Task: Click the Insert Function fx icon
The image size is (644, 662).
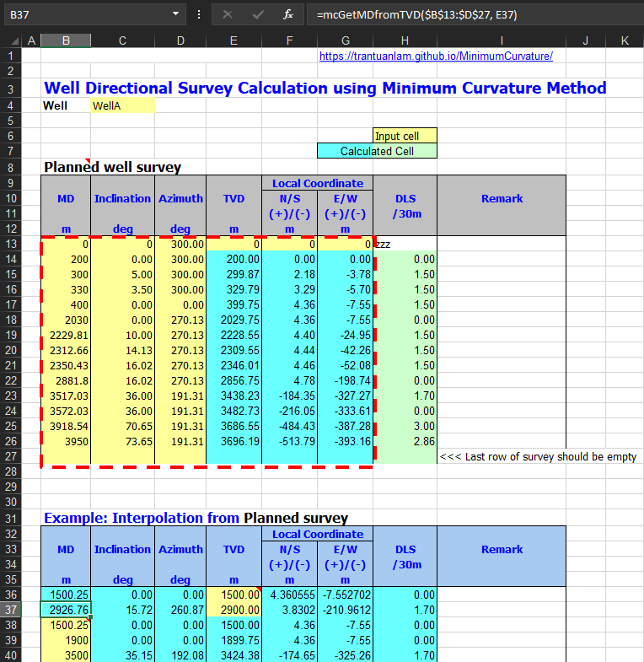Action: [x=287, y=14]
